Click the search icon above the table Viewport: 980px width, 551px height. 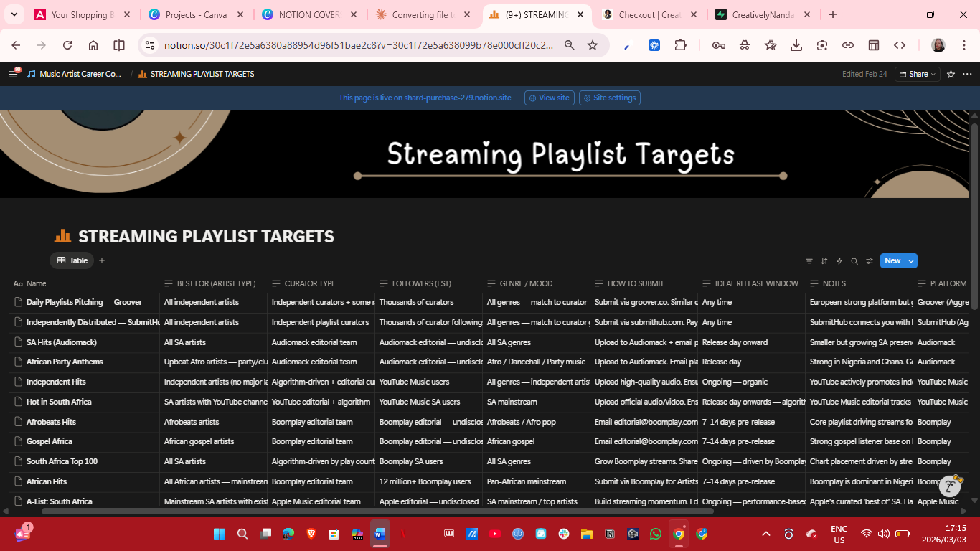coord(854,260)
